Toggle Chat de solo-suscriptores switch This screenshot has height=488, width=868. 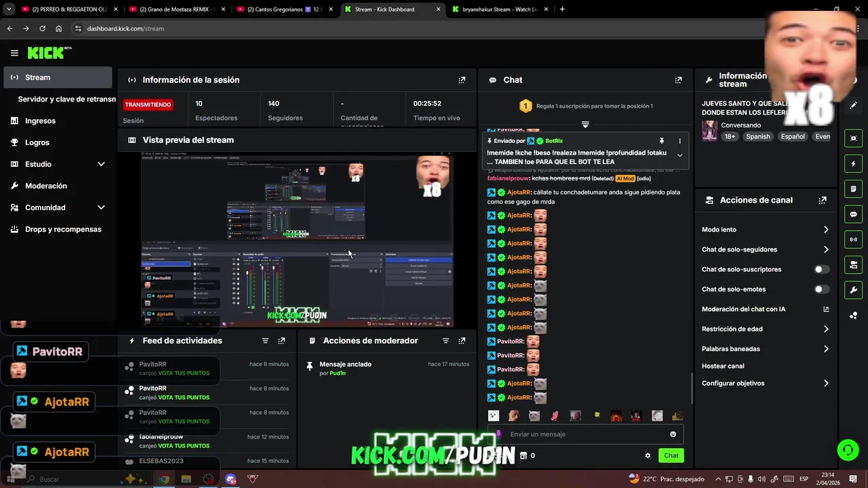point(821,270)
